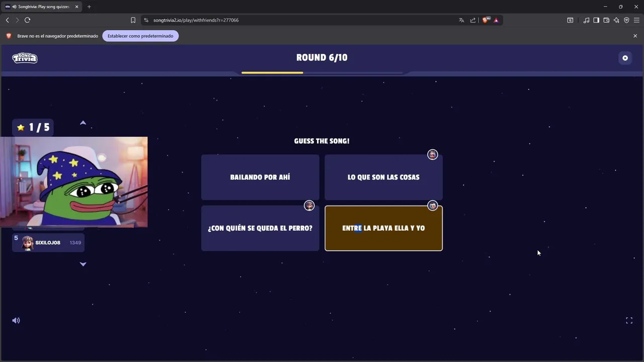
Task: Select player SIXILOJ08 in the leaderboard
Action: click(x=48, y=243)
